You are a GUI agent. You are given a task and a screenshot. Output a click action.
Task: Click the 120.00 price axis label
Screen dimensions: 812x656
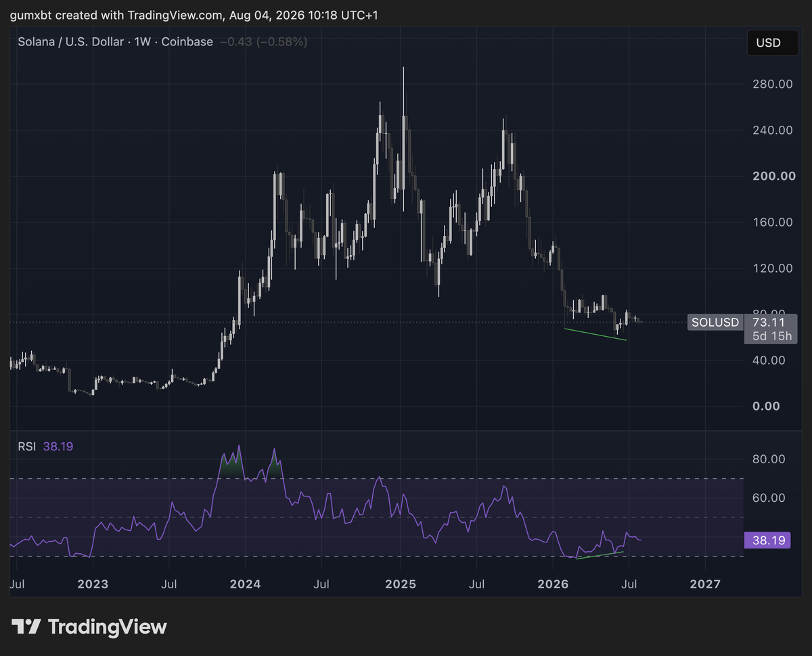tap(774, 268)
